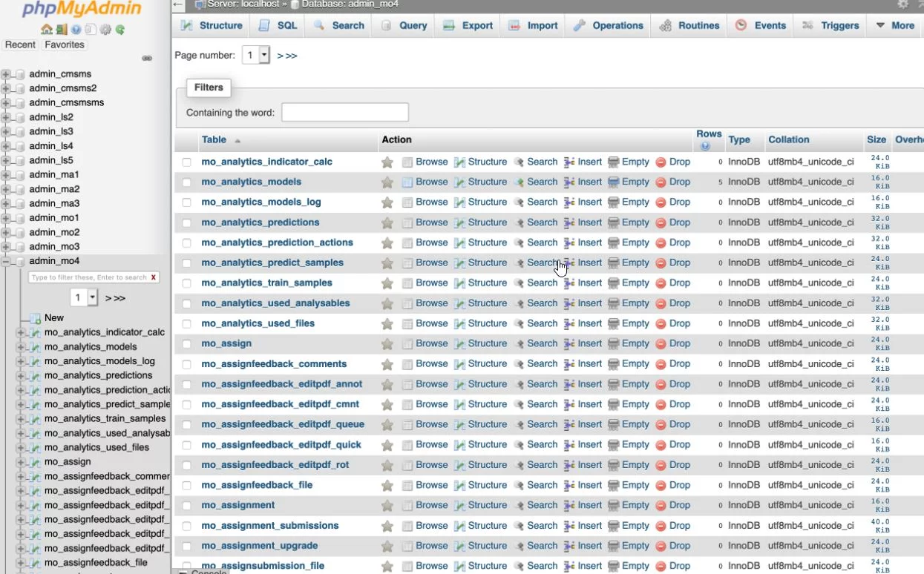
Task: Open the Routines tab
Action: [x=690, y=25]
